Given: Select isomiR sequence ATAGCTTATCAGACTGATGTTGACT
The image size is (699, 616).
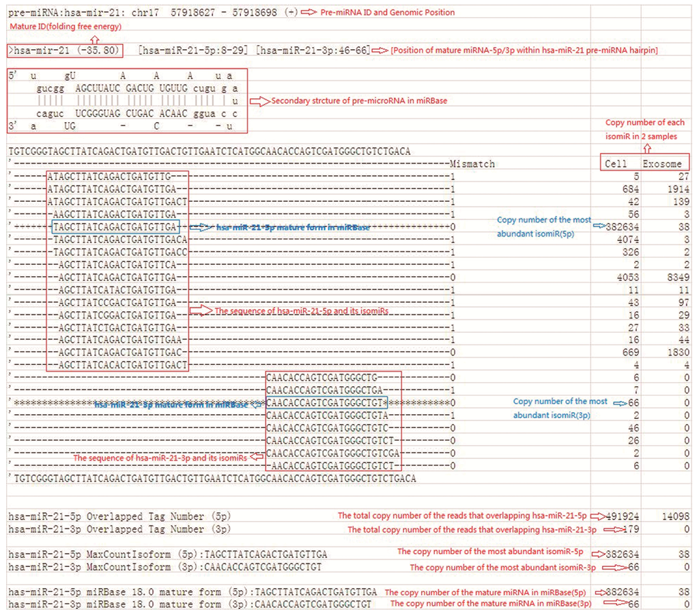Looking at the screenshot, I should point(117,202).
